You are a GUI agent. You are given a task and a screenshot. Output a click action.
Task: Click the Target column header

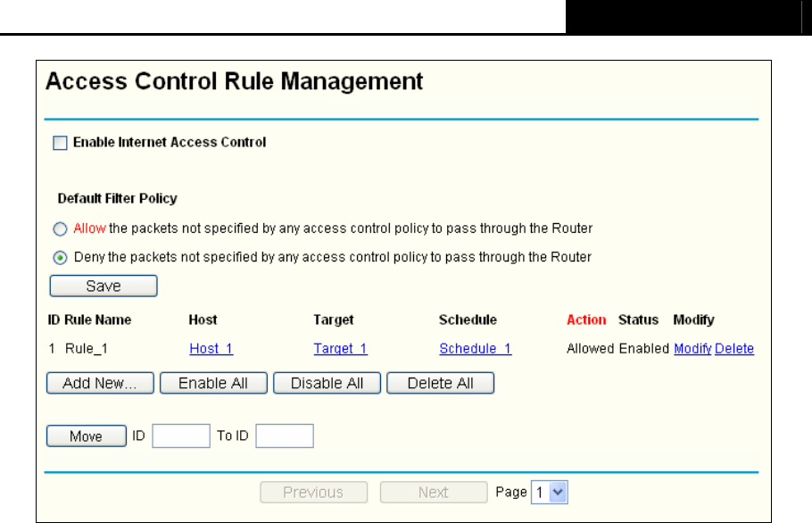334,320
